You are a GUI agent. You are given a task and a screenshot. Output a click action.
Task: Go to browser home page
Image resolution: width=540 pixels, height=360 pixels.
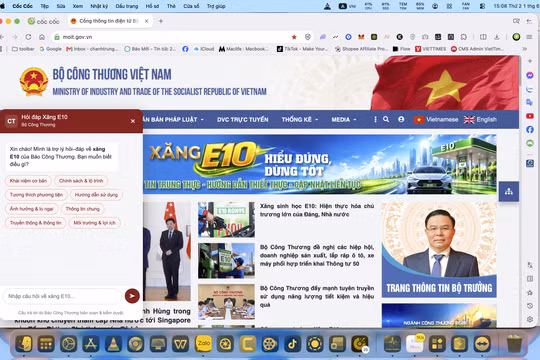(x=42, y=37)
